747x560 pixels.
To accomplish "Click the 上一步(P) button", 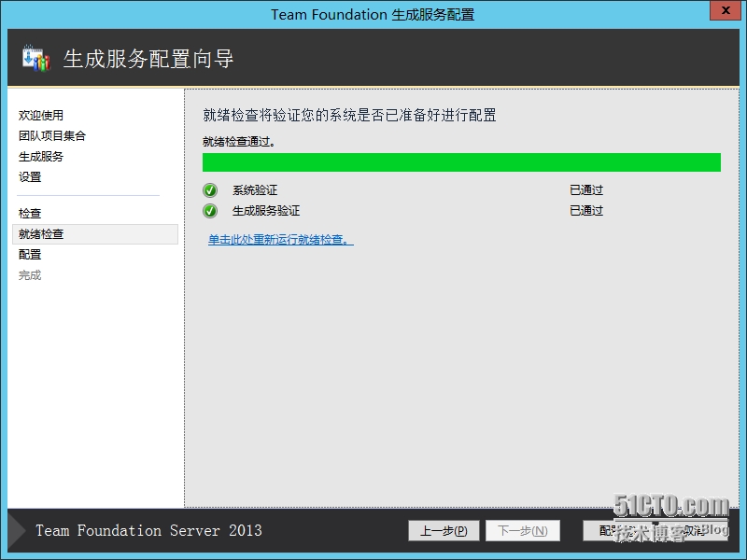I will tap(444, 530).
